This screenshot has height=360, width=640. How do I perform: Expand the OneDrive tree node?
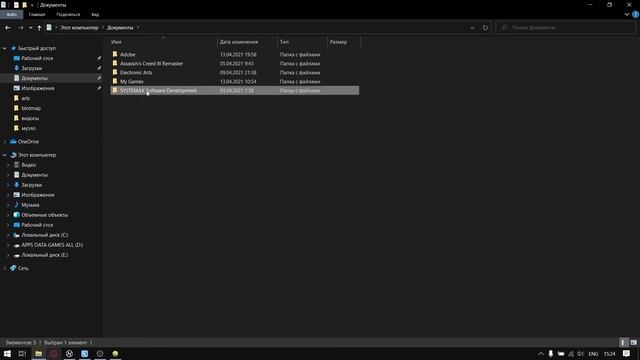[x=5, y=142]
